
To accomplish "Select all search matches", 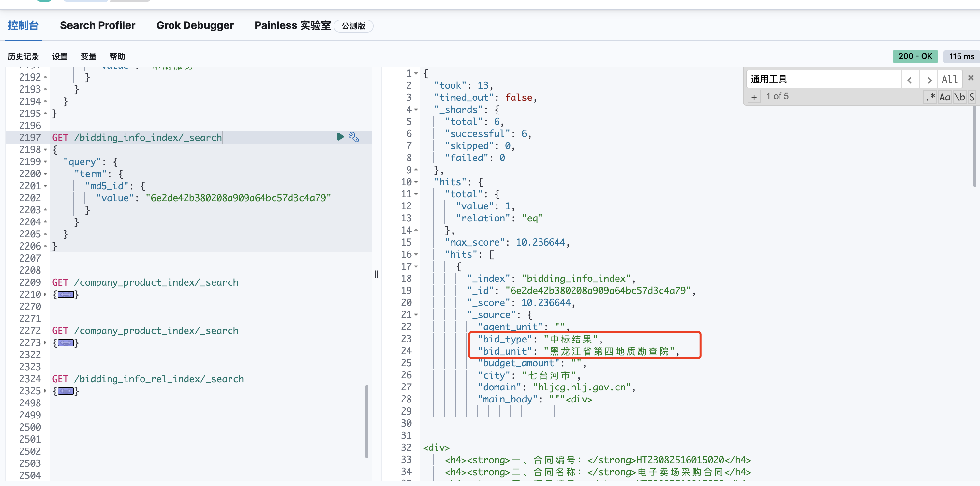I will click(x=950, y=80).
